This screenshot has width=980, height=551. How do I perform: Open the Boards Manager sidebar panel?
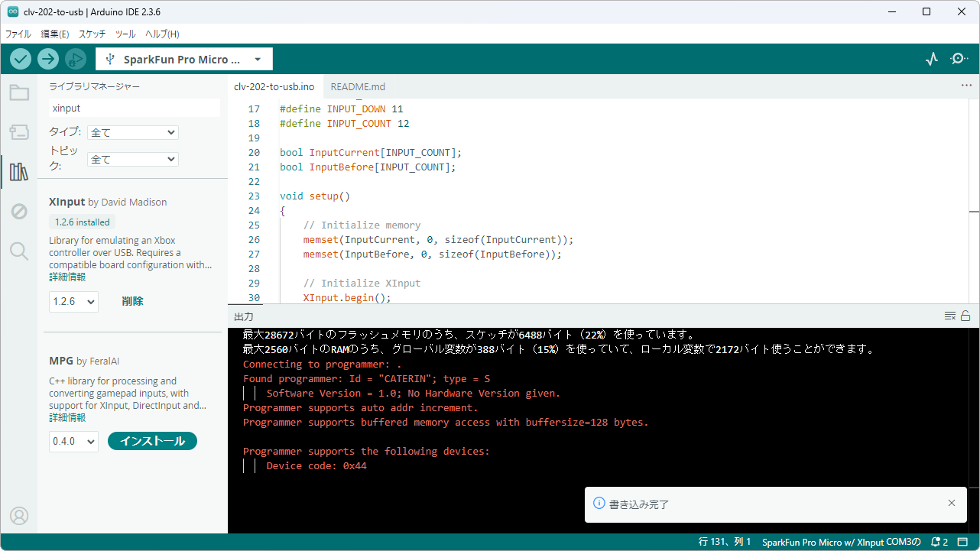[x=19, y=132]
